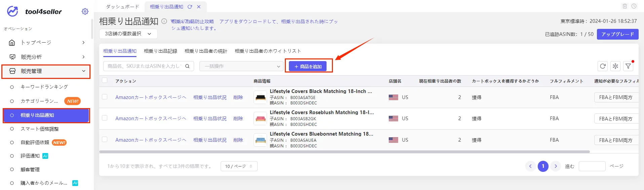Open 相乗り出品状況 link for Roseblush cover
Screen dimensions: 644x190
210,118
